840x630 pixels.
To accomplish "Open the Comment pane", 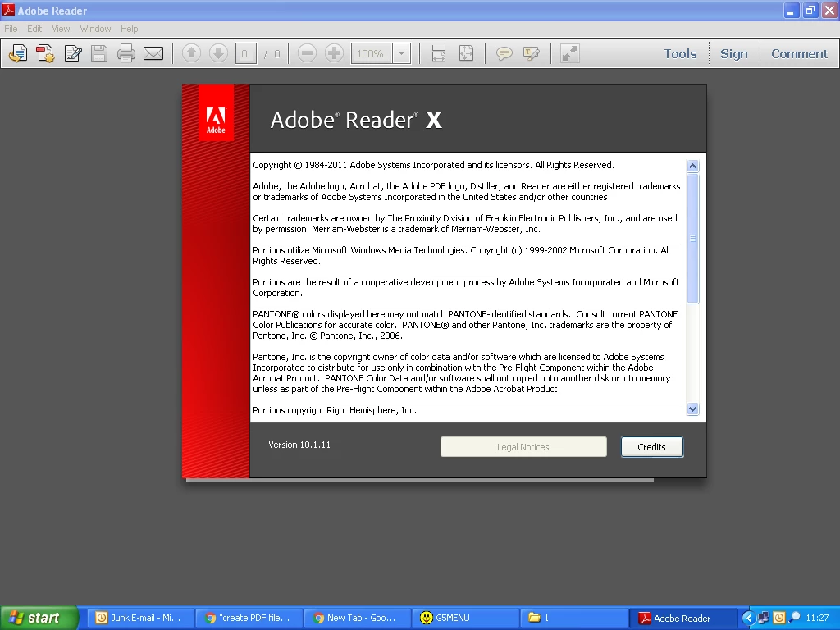I will pos(799,53).
